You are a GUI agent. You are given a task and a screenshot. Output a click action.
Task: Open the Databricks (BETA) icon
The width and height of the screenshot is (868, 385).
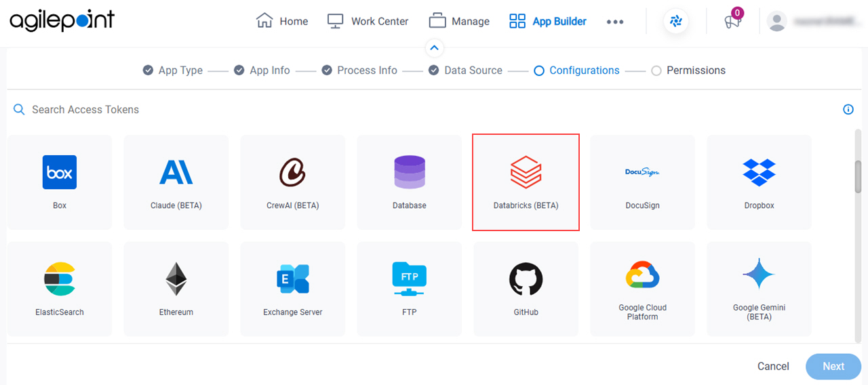tap(526, 172)
